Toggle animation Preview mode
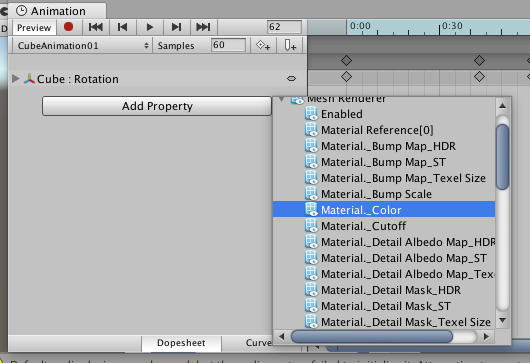 click(x=34, y=27)
